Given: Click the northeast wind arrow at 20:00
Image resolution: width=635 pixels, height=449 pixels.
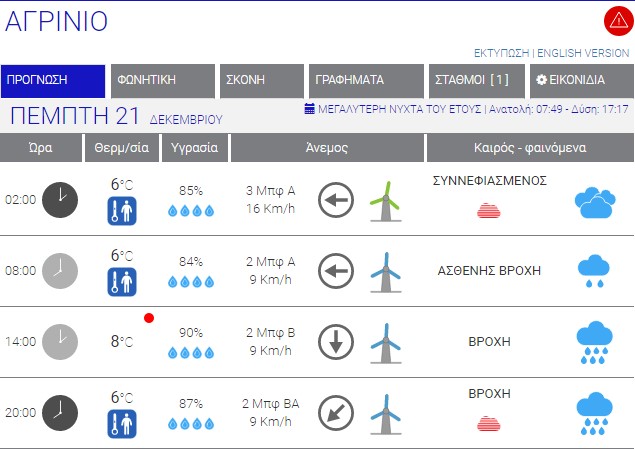Looking at the screenshot, I should 336,412.
